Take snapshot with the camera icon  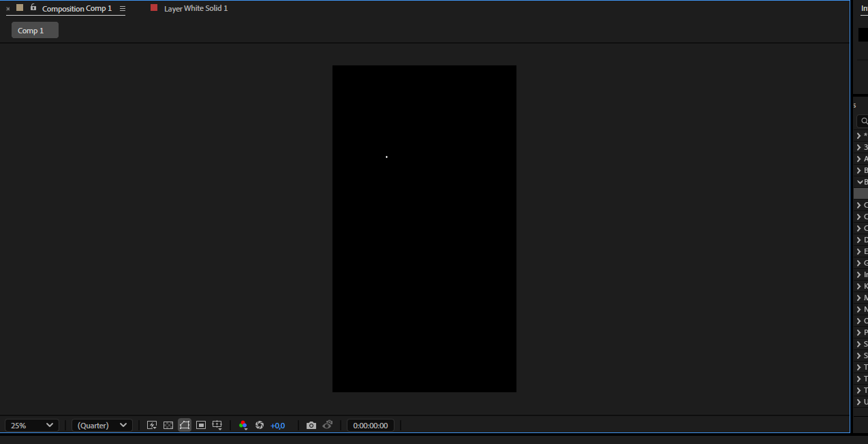311,425
